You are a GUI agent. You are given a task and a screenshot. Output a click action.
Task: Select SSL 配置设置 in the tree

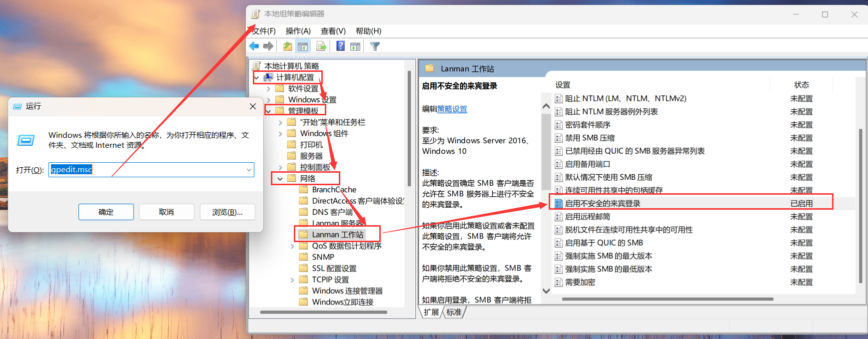pyautogui.click(x=334, y=268)
